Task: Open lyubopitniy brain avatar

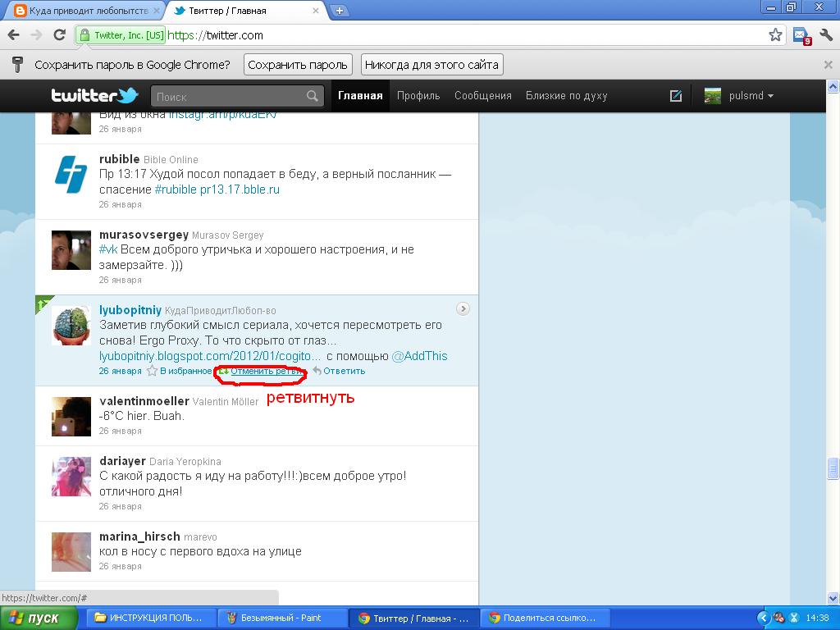Action: tap(71, 326)
